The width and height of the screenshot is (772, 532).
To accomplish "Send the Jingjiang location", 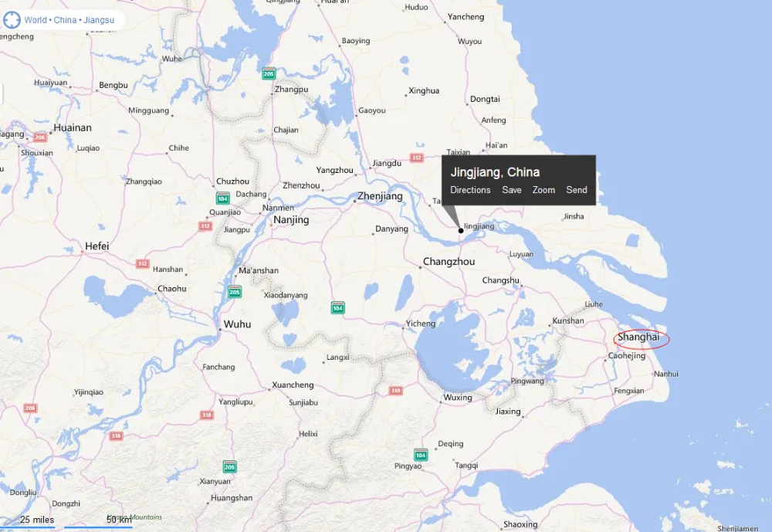I will (x=577, y=190).
